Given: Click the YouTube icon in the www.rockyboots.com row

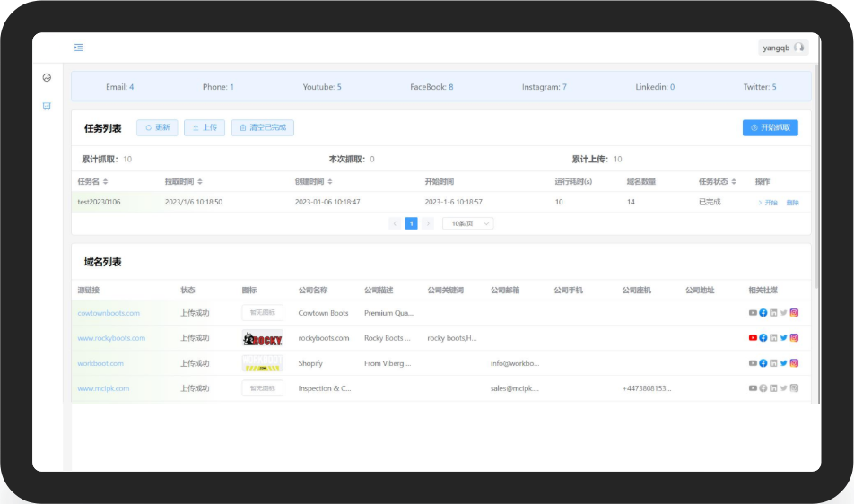Looking at the screenshot, I should (753, 338).
